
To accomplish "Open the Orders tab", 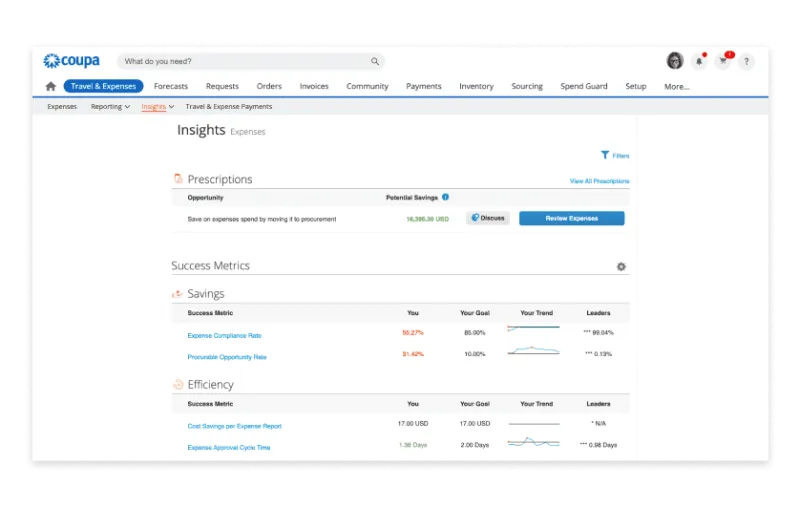I will 269,86.
